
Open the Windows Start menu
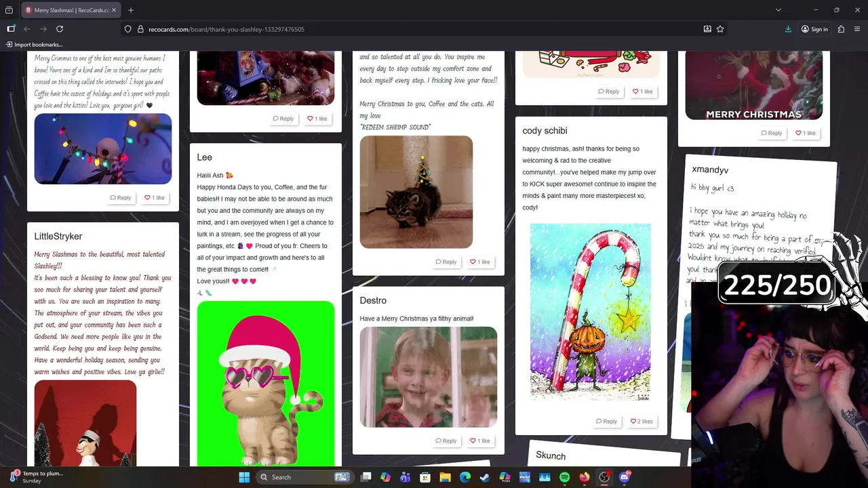[x=244, y=477]
